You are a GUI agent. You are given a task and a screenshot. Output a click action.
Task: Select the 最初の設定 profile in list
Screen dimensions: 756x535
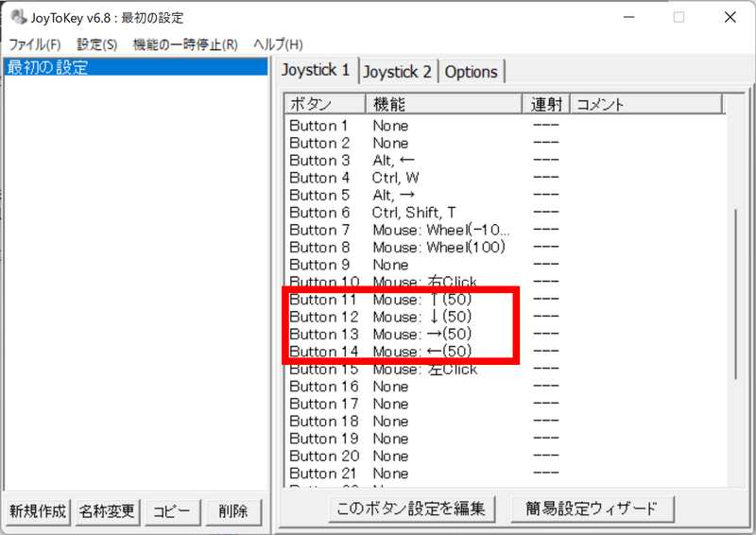pos(136,67)
